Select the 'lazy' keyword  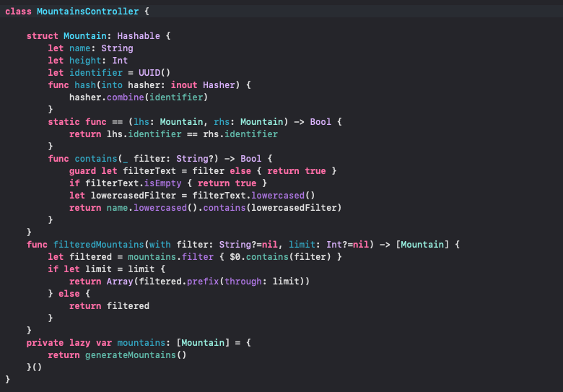(x=79, y=342)
